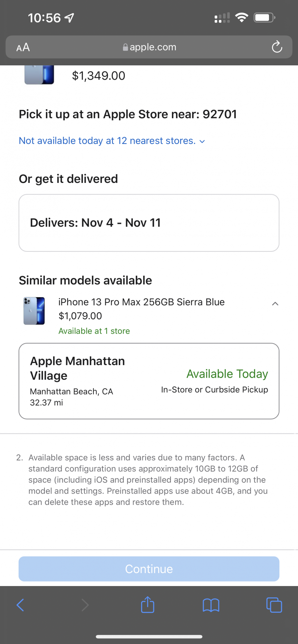Open the Bookmarks book icon
298x644 pixels.
click(211, 605)
